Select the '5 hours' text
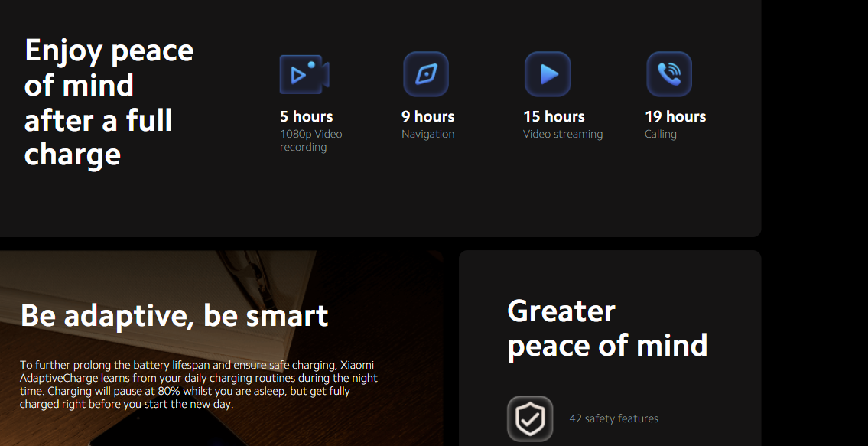The height and width of the screenshot is (446, 868). pyautogui.click(x=306, y=116)
